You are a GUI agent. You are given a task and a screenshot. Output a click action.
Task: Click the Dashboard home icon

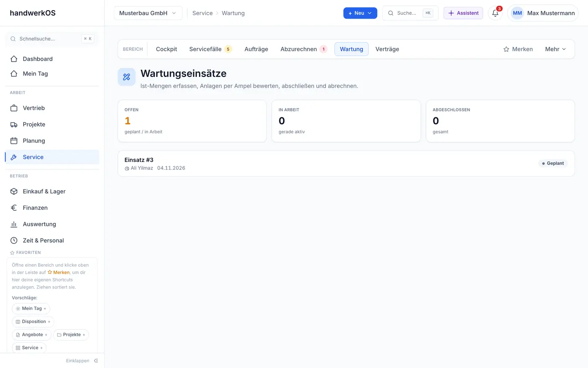coord(14,59)
